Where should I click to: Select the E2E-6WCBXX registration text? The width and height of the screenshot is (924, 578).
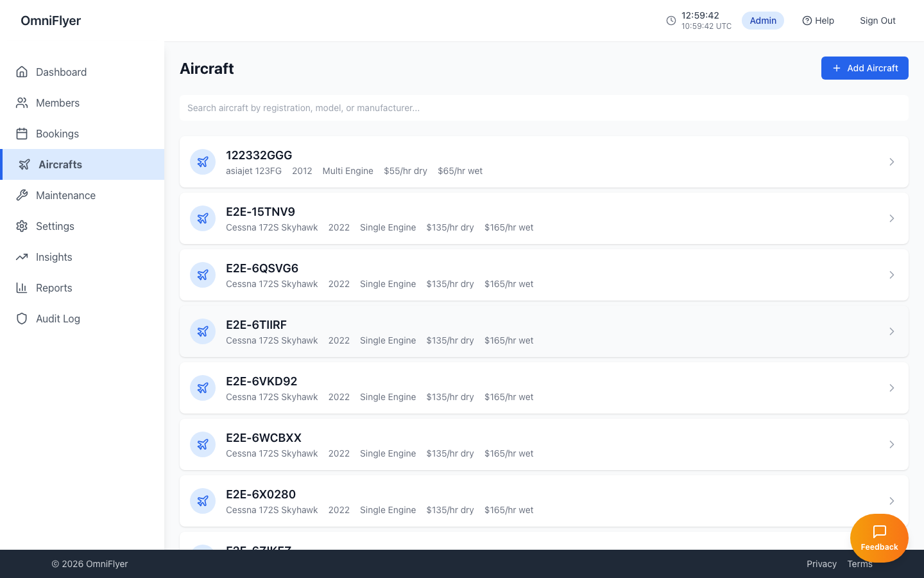click(264, 438)
